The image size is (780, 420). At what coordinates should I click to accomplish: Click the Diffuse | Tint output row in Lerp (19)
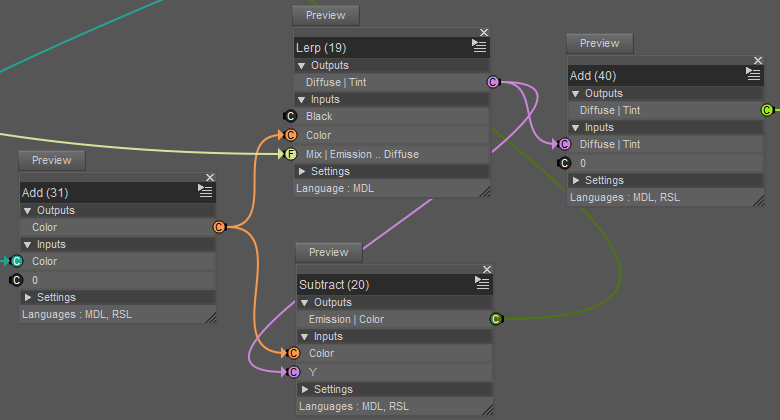click(x=392, y=82)
